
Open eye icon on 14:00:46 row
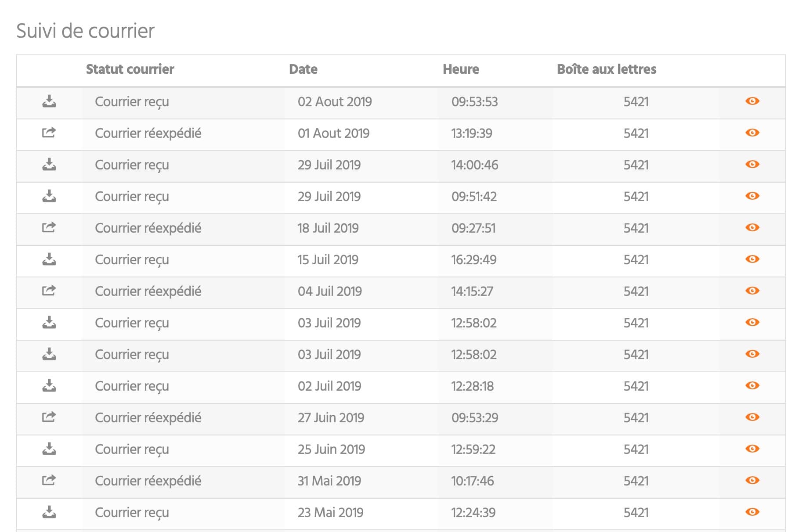[752, 165]
